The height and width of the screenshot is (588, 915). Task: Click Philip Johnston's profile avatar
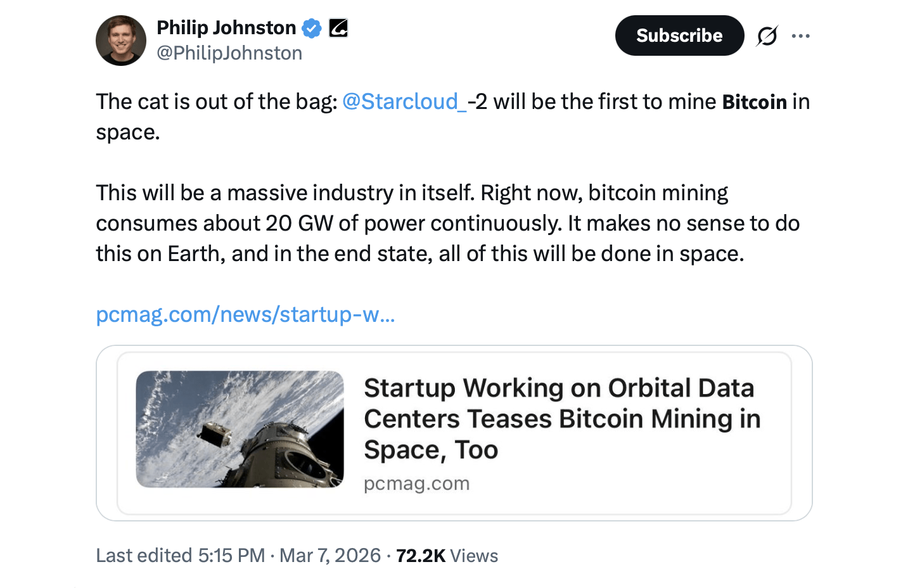[x=120, y=41]
